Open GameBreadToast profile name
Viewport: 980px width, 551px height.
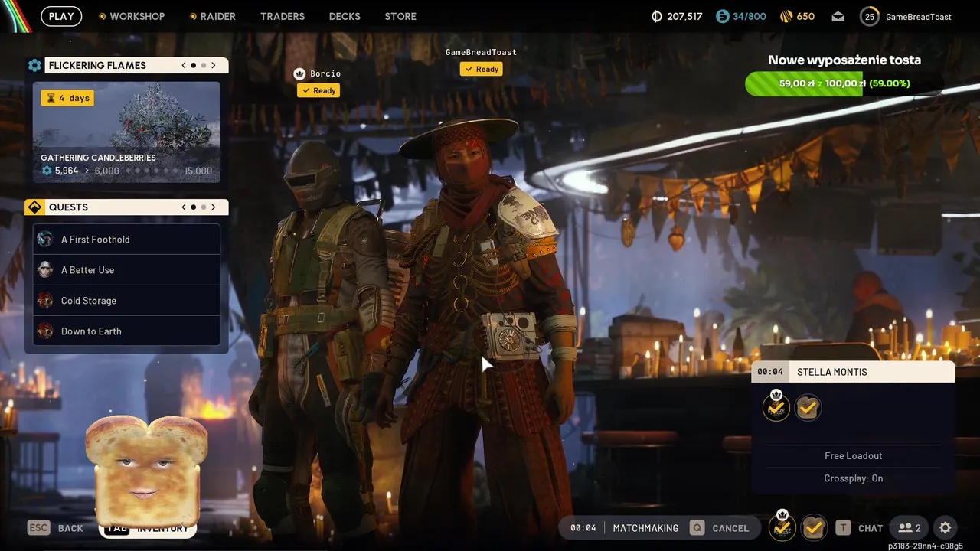point(919,17)
